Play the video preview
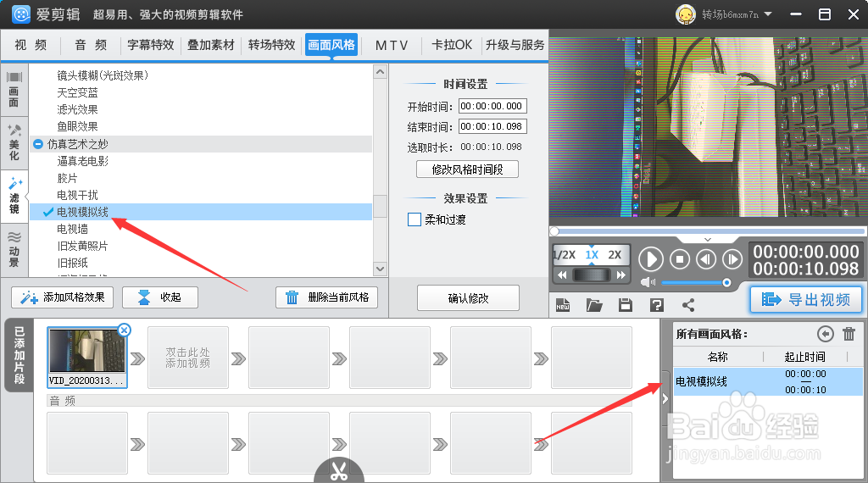Screen dimensions: 868x483 coord(651,259)
